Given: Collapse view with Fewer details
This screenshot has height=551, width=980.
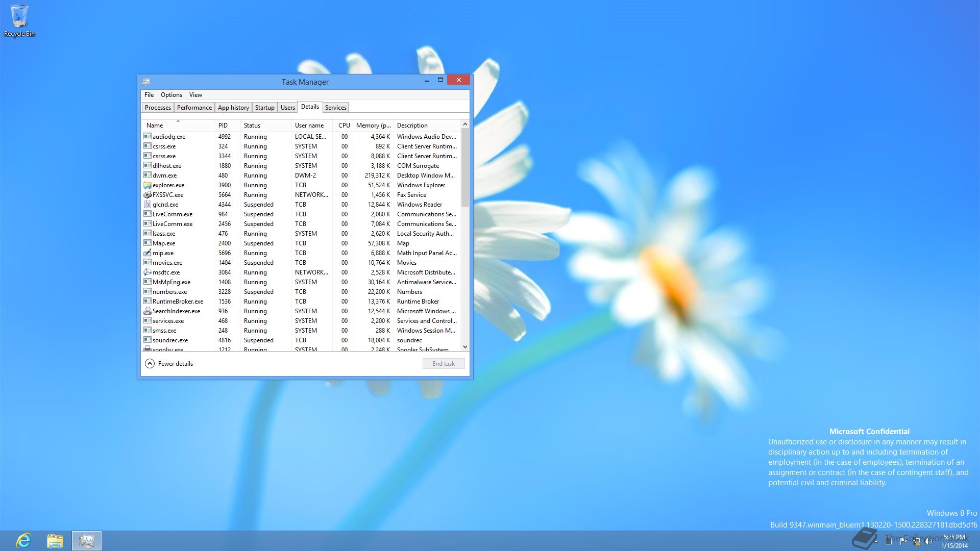Looking at the screenshot, I should 169,364.
